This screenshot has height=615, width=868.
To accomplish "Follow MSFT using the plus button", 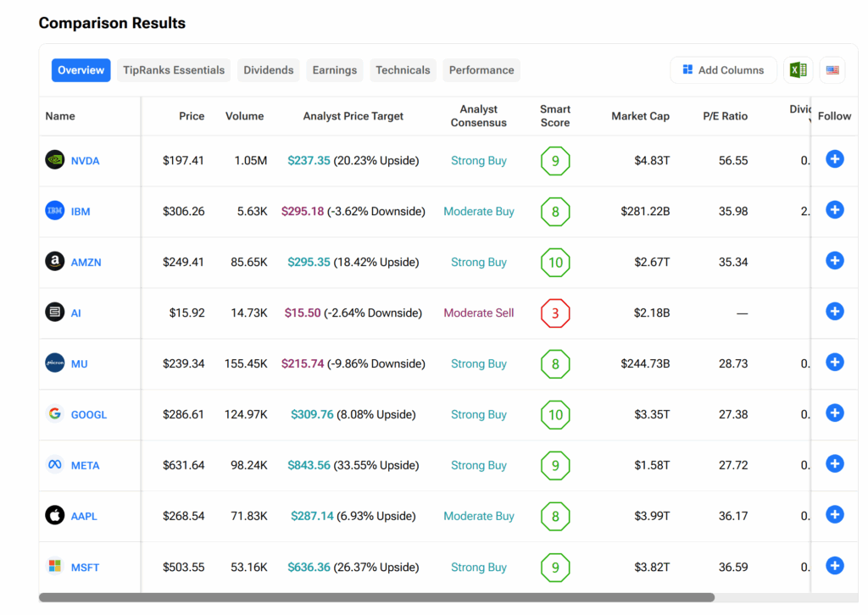I will coord(834,566).
